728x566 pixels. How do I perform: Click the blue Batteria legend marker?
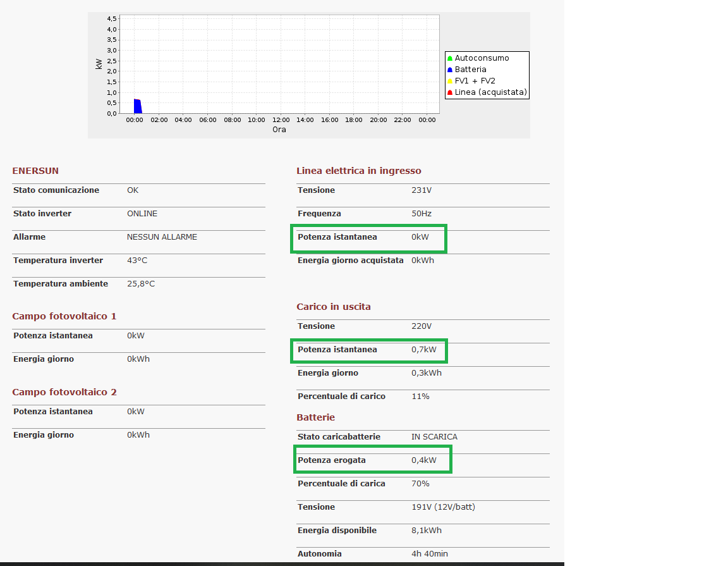[x=450, y=70]
